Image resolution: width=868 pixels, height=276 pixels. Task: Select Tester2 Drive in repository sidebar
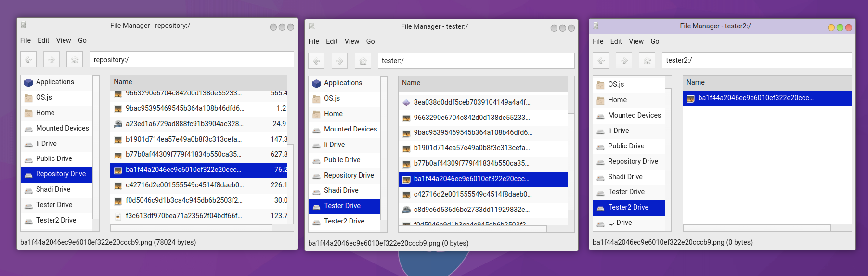click(57, 220)
